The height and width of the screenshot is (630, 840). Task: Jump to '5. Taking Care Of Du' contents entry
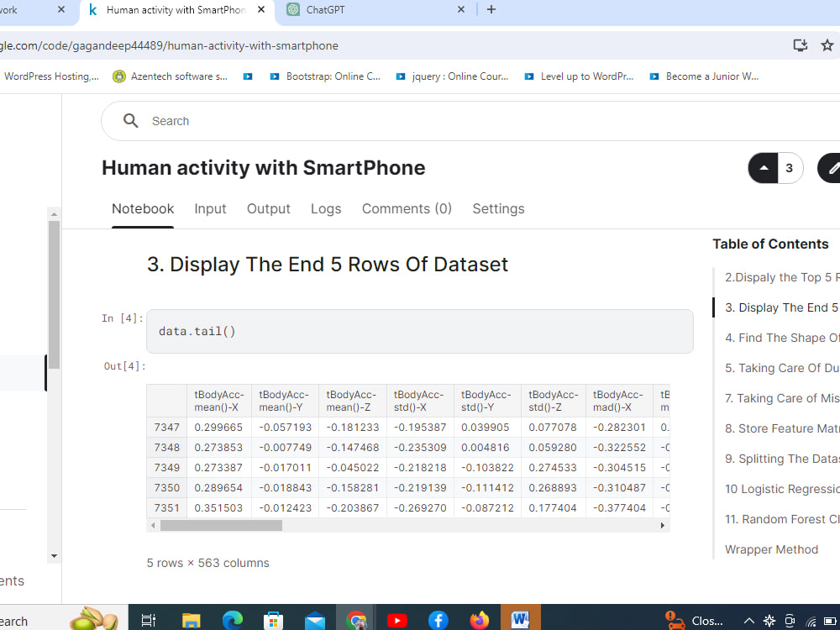[x=782, y=368]
